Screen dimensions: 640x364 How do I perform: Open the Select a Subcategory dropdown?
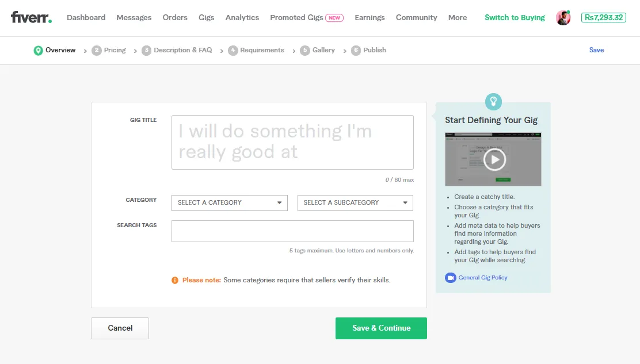coord(355,202)
